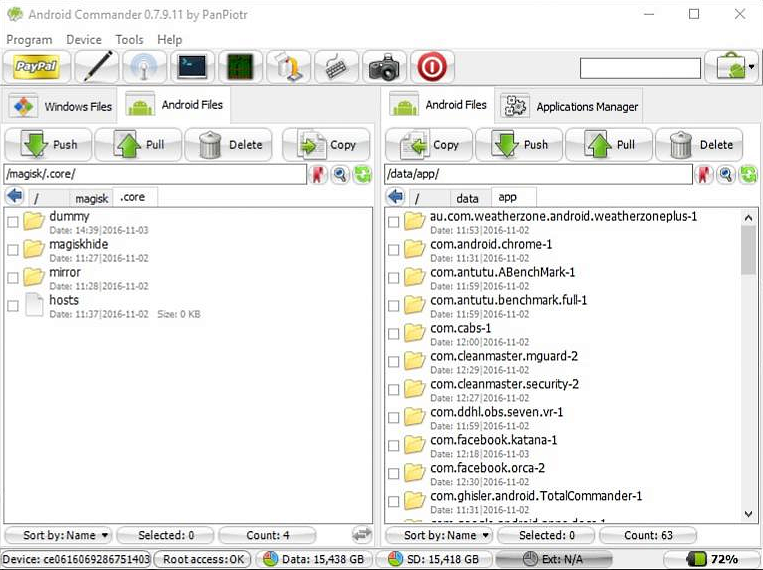Click the left panel Copy button

[x=326, y=145]
